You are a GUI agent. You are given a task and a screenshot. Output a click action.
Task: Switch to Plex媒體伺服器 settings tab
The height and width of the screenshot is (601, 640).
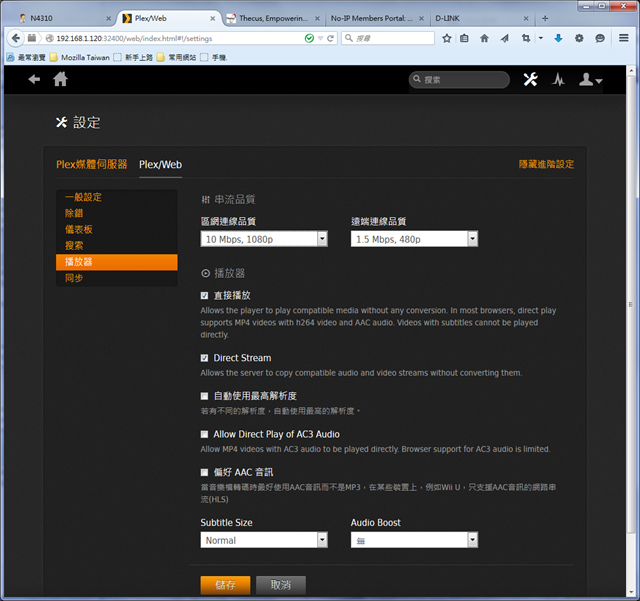pyautogui.click(x=92, y=165)
